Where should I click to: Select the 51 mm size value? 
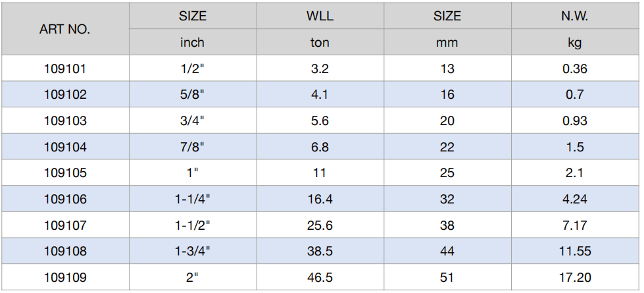(447, 277)
